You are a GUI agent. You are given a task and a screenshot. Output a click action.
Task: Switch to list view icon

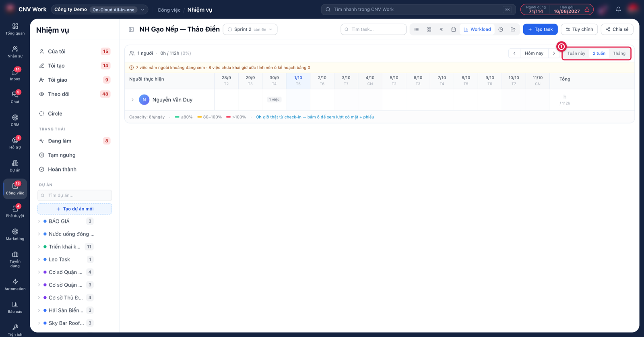417,29
